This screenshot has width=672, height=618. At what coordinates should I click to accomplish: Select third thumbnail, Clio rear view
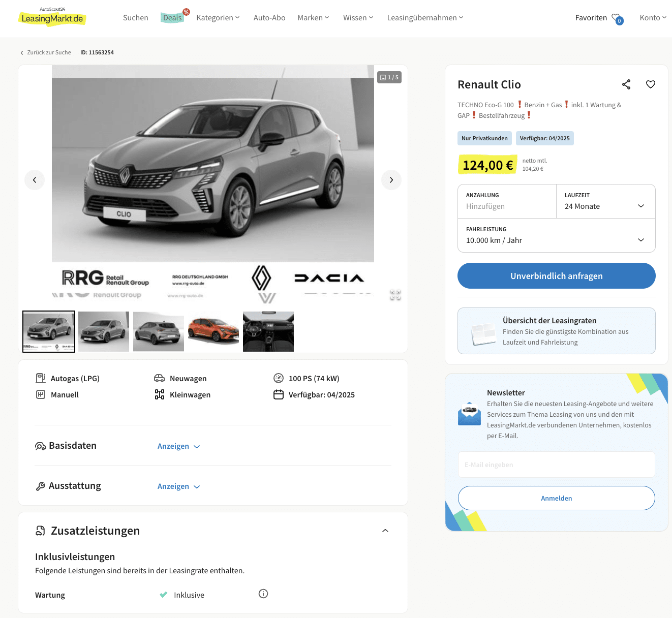pyautogui.click(x=159, y=331)
